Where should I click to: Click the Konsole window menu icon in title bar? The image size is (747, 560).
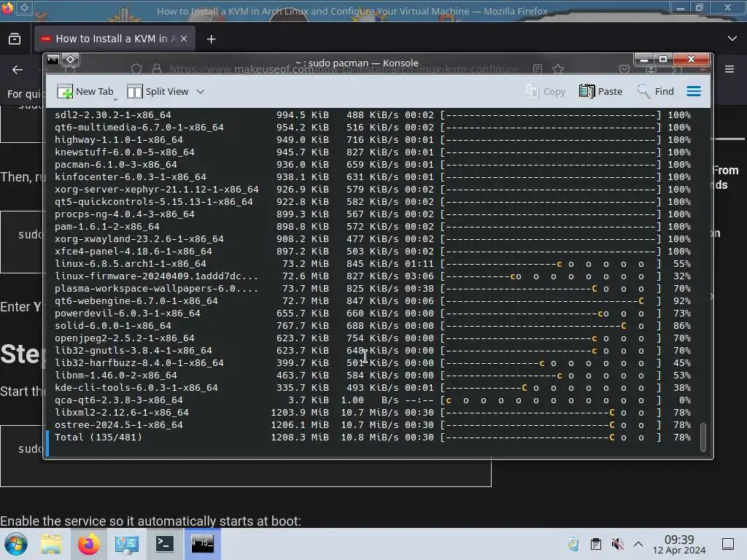pyautogui.click(x=53, y=60)
